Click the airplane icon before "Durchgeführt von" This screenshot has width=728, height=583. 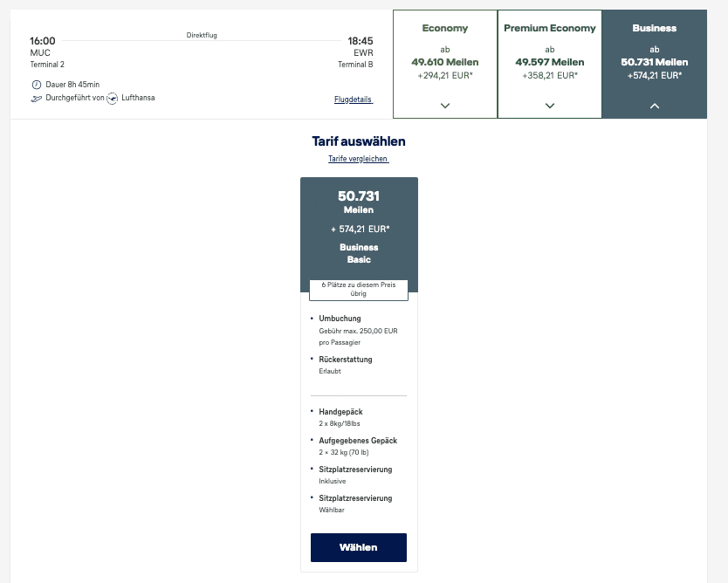click(x=36, y=98)
